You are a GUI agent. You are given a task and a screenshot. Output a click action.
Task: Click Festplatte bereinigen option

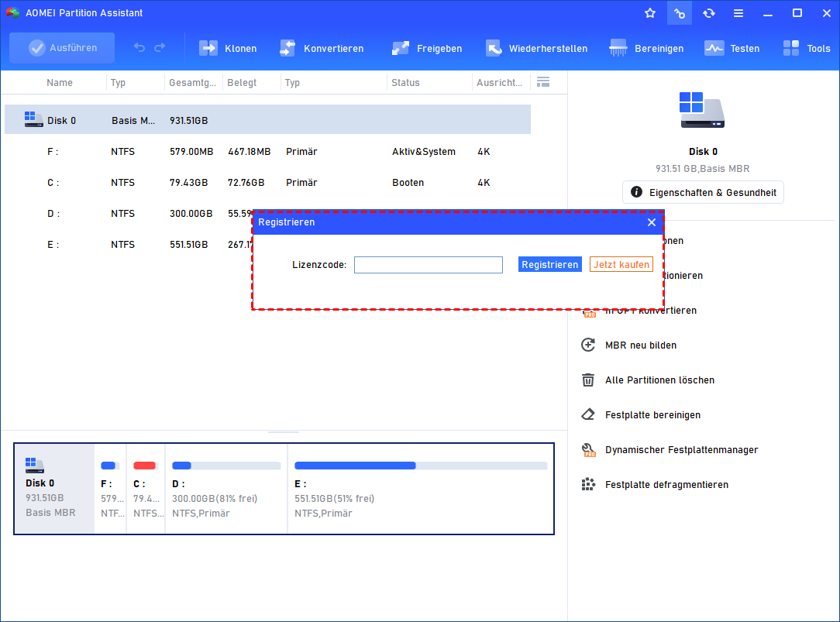click(652, 415)
